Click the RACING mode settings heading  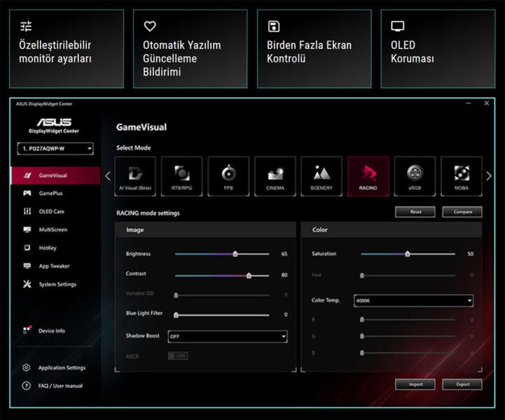(148, 213)
